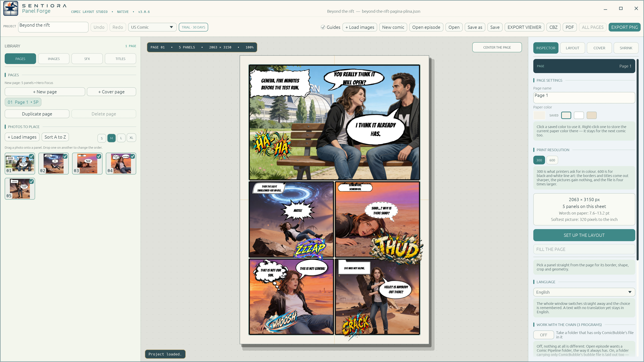Click the Open episode button

426,27
